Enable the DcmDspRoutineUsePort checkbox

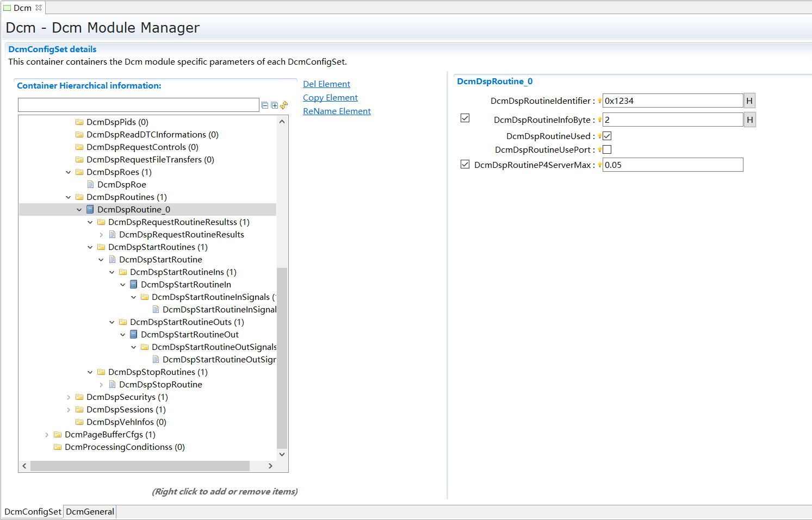(607, 149)
